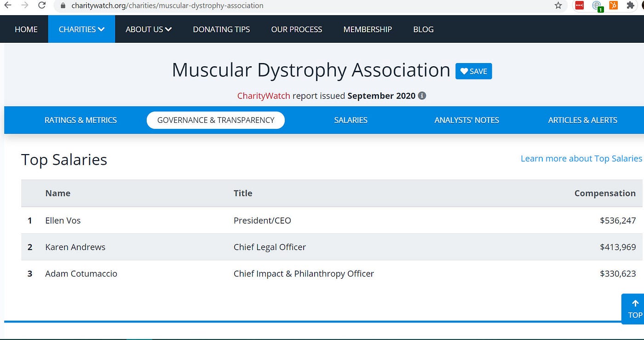Open the globe extension with green badge
Screen dimensions: 644x340
[597, 6]
